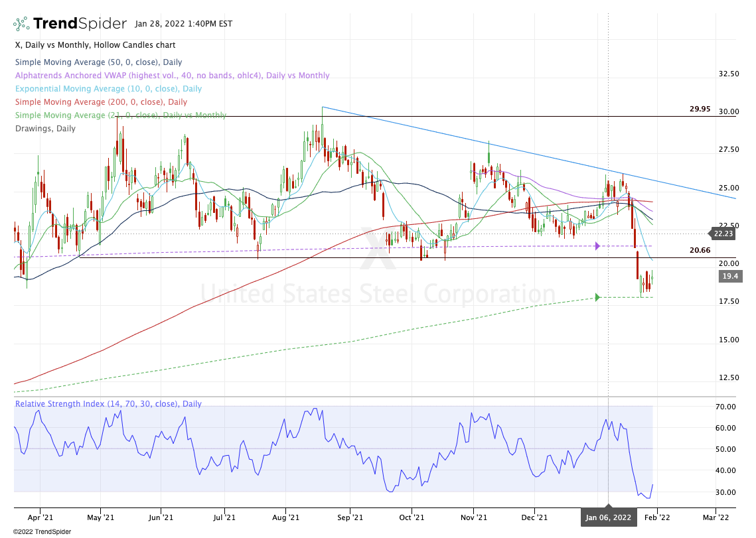Screen dimensions: 756x538
Task: Click the 29.95 resistance level label
Action: [x=699, y=109]
